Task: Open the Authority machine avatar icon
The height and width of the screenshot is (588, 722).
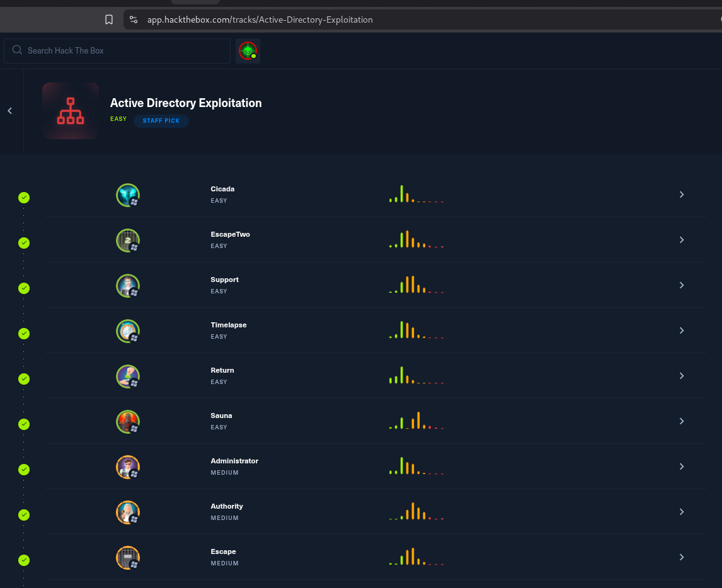Action: pos(128,512)
